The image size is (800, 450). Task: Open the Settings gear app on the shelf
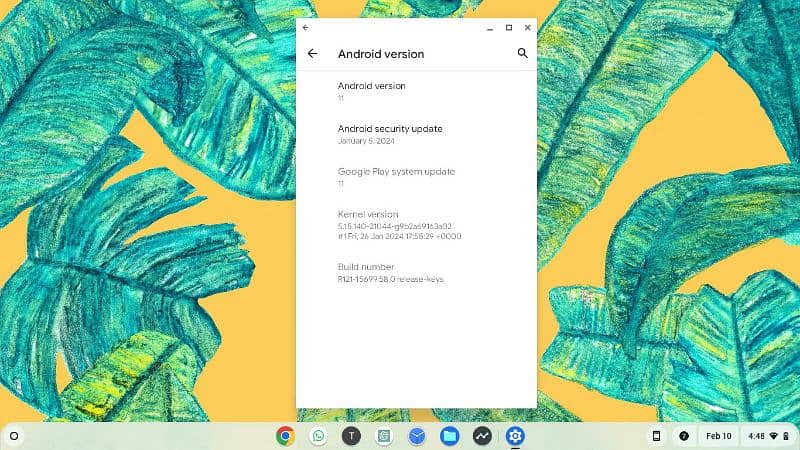tap(515, 436)
